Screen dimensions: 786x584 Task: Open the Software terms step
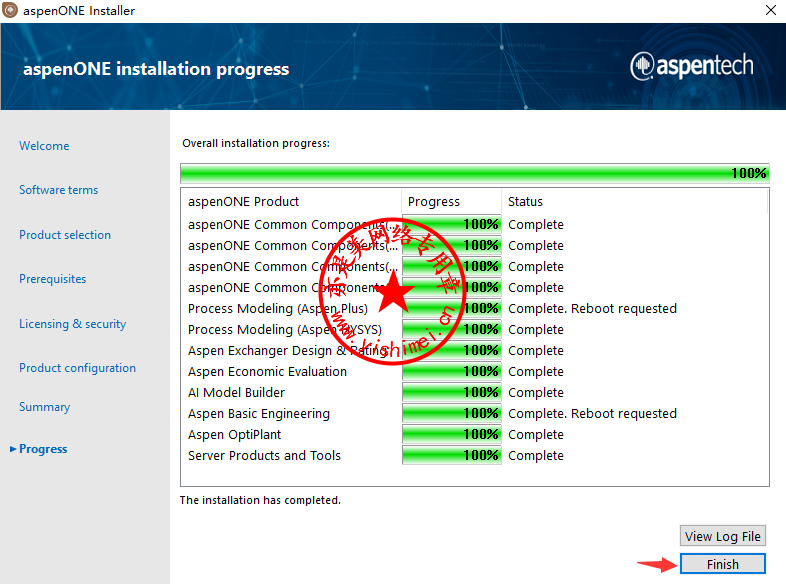click(59, 190)
